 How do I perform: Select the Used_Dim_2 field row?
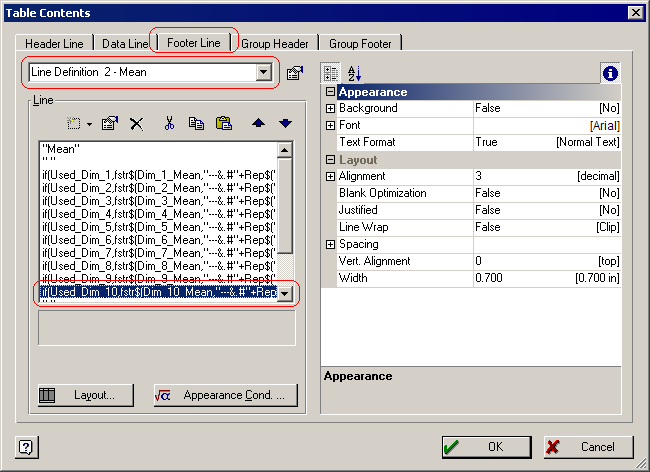tap(159, 188)
